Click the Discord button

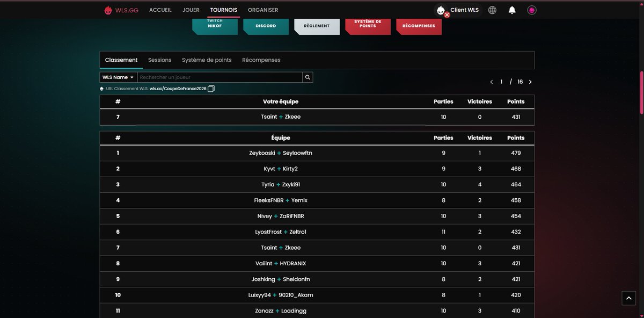click(266, 26)
